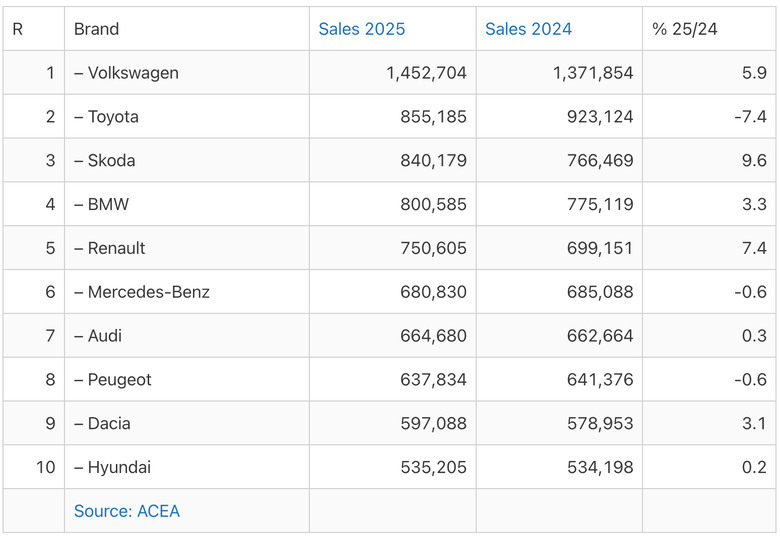Click the % 25/24 column header

pos(684,29)
